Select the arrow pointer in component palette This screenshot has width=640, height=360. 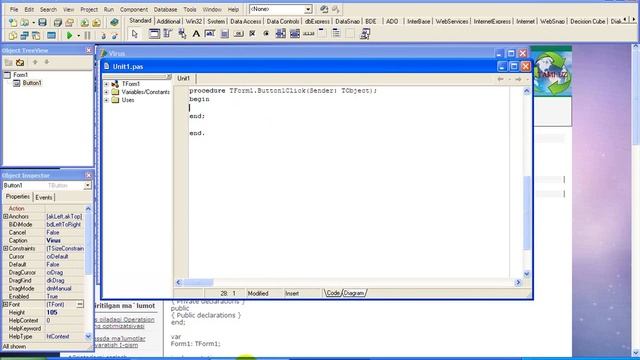pyautogui.click(x=135, y=34)
